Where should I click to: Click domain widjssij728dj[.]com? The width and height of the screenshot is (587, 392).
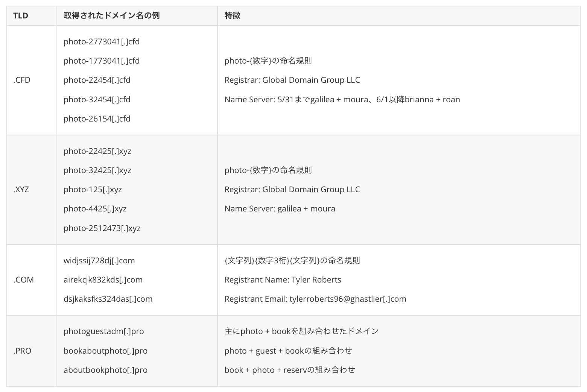[x=99, y=261]
